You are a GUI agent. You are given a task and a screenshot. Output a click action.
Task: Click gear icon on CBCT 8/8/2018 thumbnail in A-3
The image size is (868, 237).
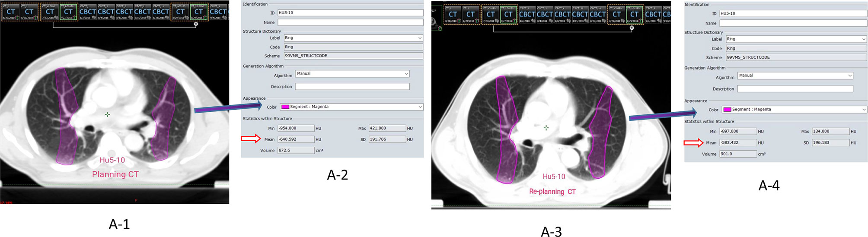pos(569,21)
